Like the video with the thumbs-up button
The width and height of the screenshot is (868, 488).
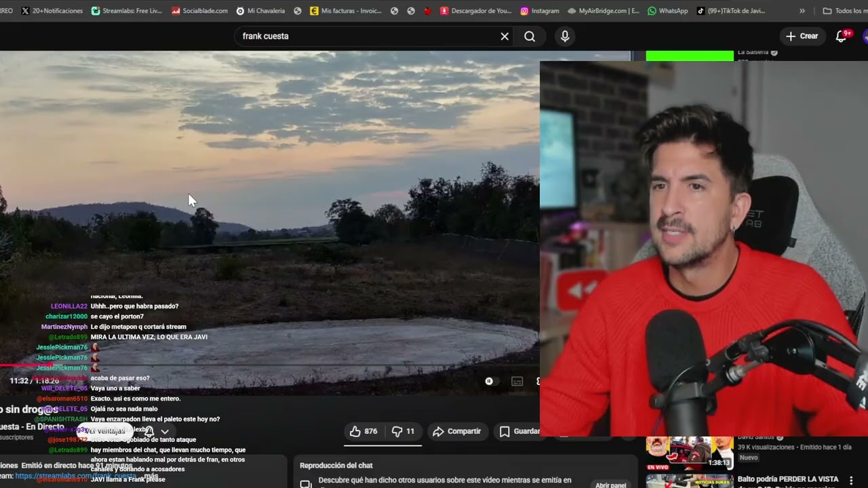click(x=363, y=431)
